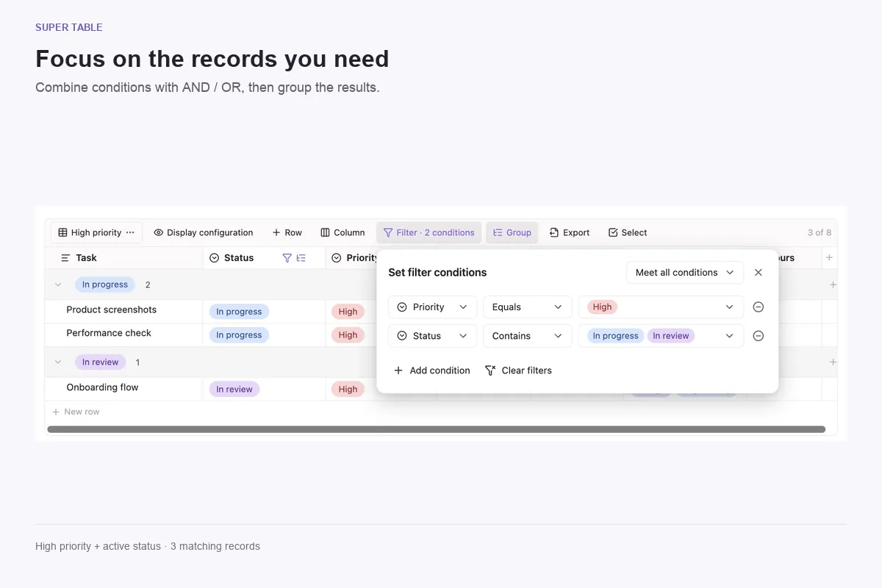Viewport: 882px width, 588px height.
Task: Click the In progress tag in filter value
Action: pyautogui.click(x=616, y=336)
